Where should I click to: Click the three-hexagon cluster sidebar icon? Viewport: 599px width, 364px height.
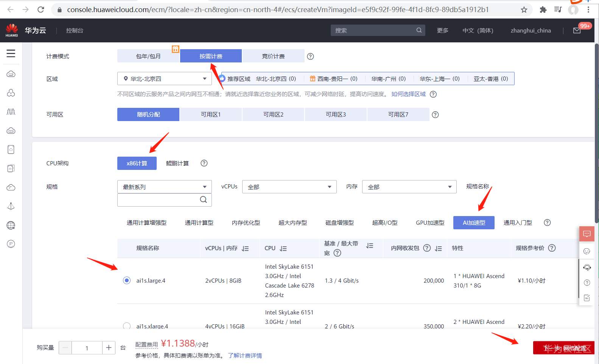click(x=11, y=93)
